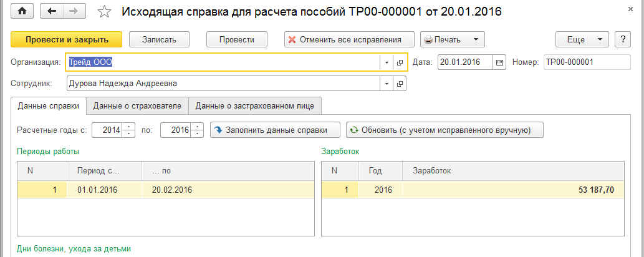Image resolution: width=644 pixels, height=257 pixels.
Task: Decrease the ending calculation year 2016
Action: pyautogui.click(x=198, y=133)
